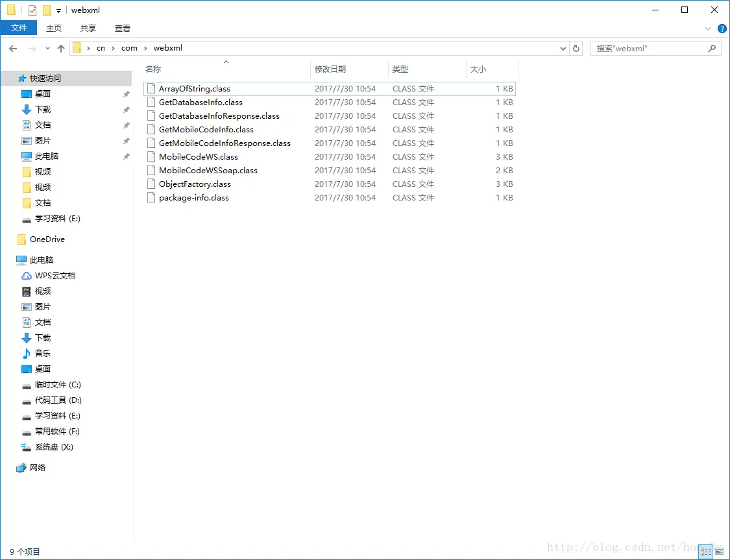Click the search webxml input box
This screenshot has width=730, height=560.
pos(650,49)
